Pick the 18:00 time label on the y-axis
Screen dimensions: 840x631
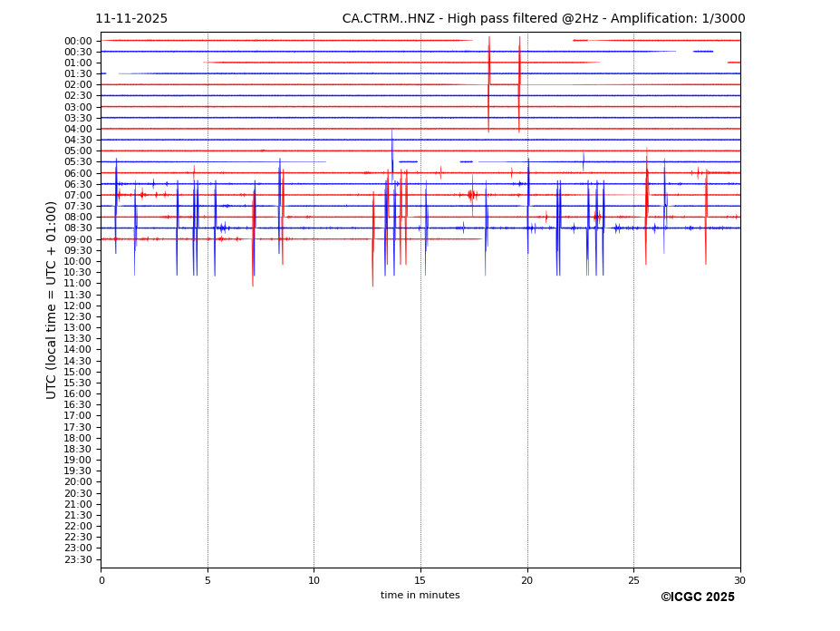pyautogui.click(x=78, y=438)
